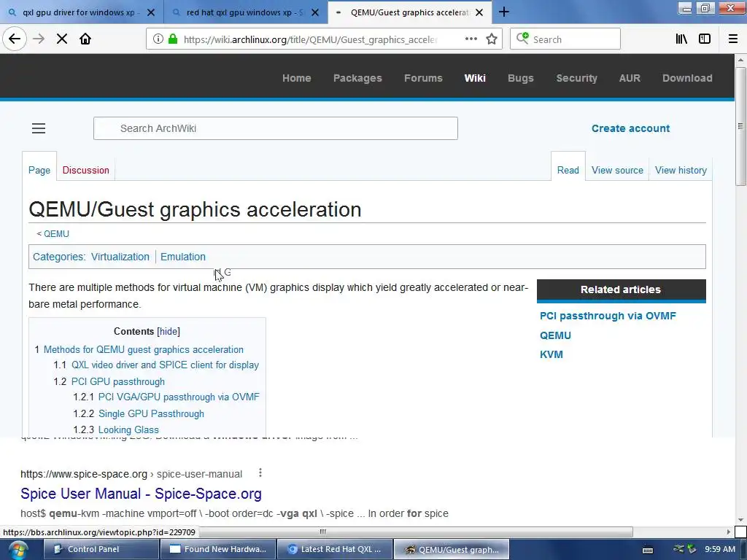Open related article KVM

[x=551, y=355]
